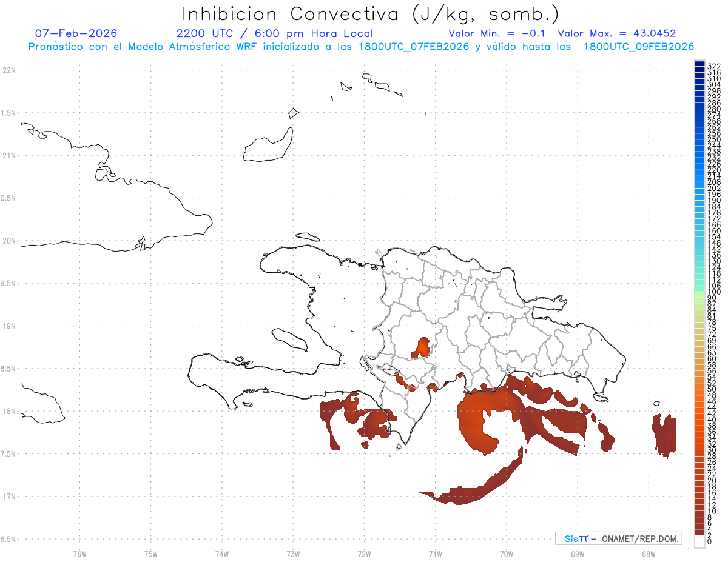Image resolution: width=728 pixels, height=562 pixels.
Task: Click the '72W' longitude label
Action: [365, 554]
